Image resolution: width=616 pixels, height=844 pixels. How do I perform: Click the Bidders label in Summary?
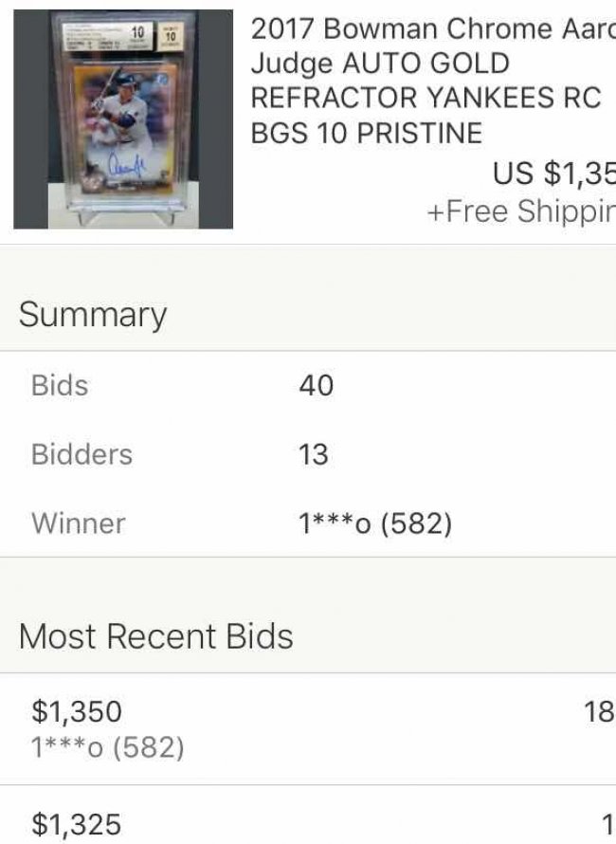(82, 454)
